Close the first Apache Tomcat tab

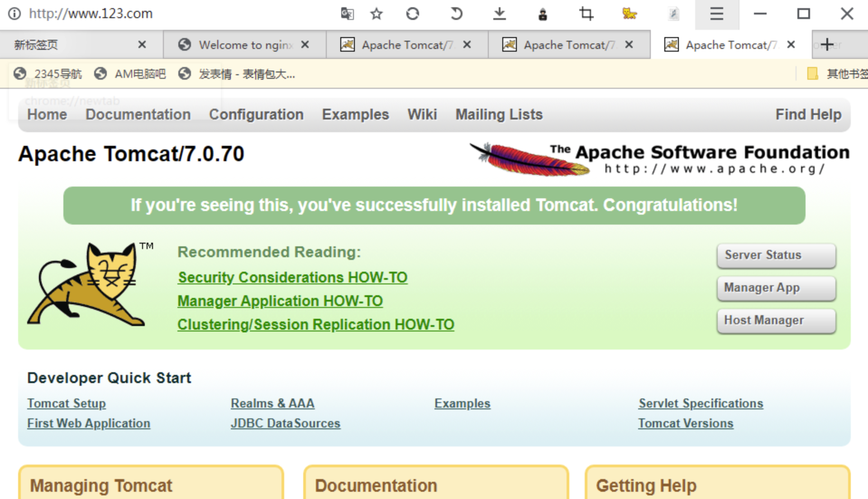[x=467, y=44]
